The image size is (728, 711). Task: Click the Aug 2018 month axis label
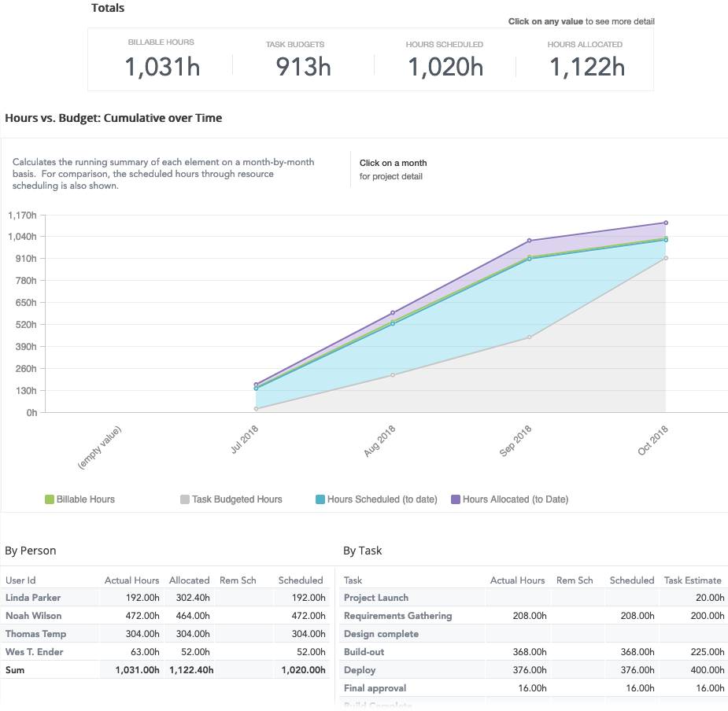pos(382,440)
